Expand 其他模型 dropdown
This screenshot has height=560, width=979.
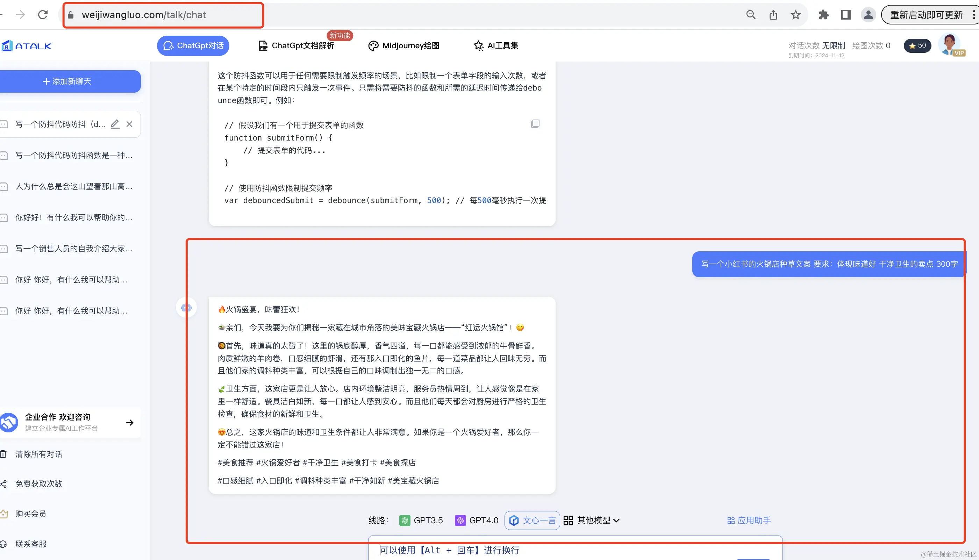pos(592,520)
